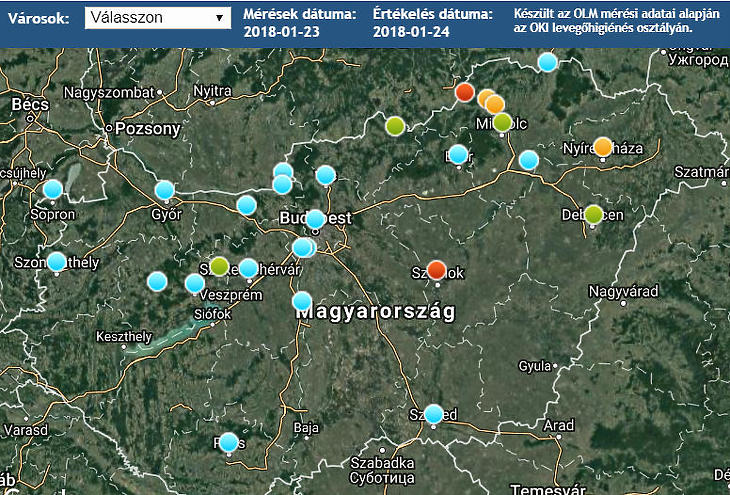Image resolution: width=730 pixels, height=495 pixels.
Task: Click the orange marker on Nyíregyháza
Action: point(603,147)
